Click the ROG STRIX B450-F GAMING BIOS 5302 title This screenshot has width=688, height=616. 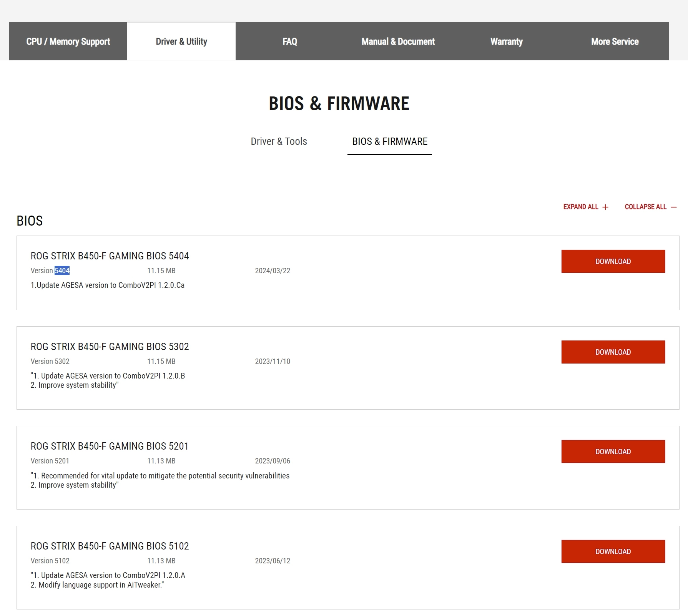pos(110,347)
